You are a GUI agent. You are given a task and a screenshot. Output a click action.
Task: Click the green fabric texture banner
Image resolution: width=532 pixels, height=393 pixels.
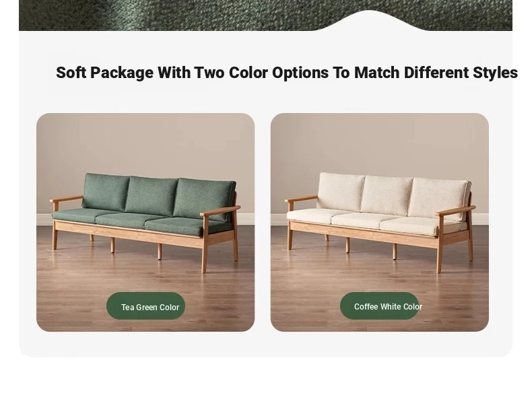[265, 15]
